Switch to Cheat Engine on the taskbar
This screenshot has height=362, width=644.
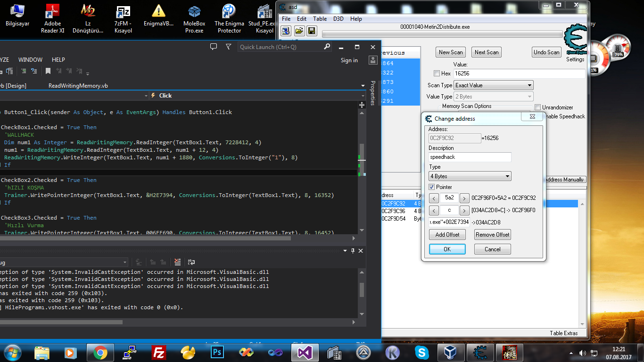click(480, 352)
